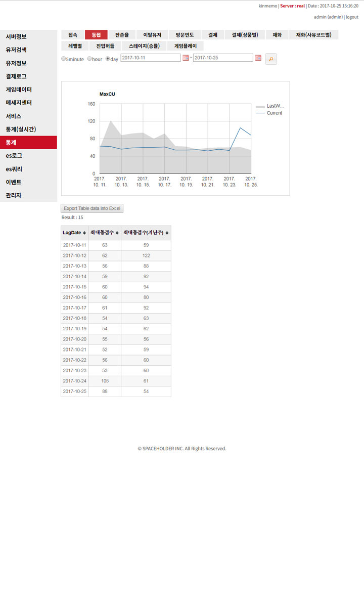Click Export Table data into Excel
Screen dimensions: 364x609
pos(92,208)
